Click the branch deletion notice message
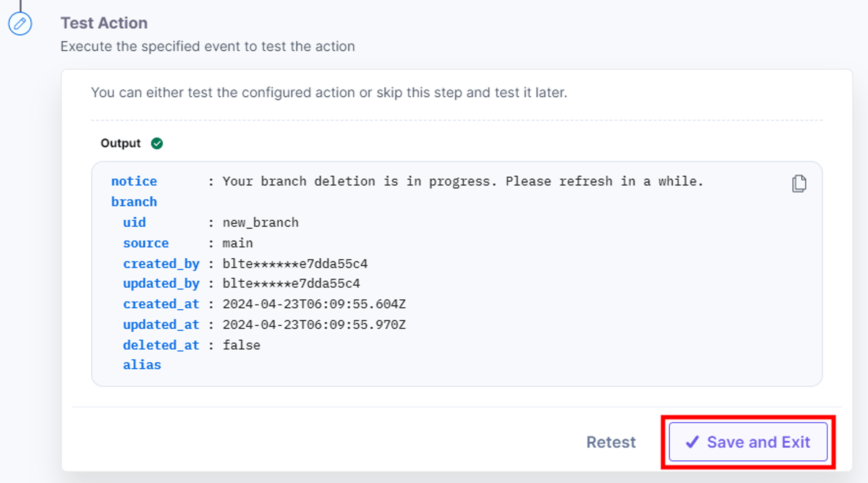Screen dimensions: 868x483 click(x=463, y=182)
